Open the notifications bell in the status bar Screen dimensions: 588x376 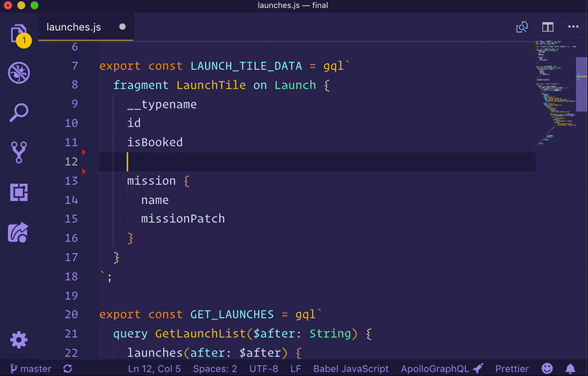(570, 368)
